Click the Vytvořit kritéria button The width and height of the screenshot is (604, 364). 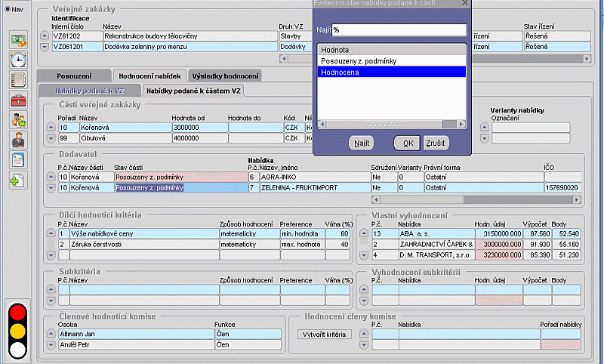coord(325,335)
